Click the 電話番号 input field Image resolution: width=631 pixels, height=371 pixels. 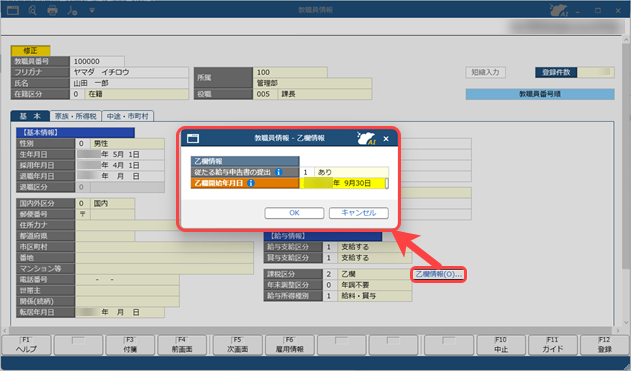[127, 279]
